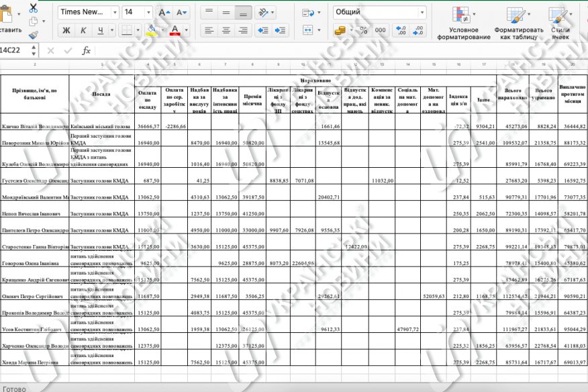Increase font size with the larger A icon

point(164,12)
